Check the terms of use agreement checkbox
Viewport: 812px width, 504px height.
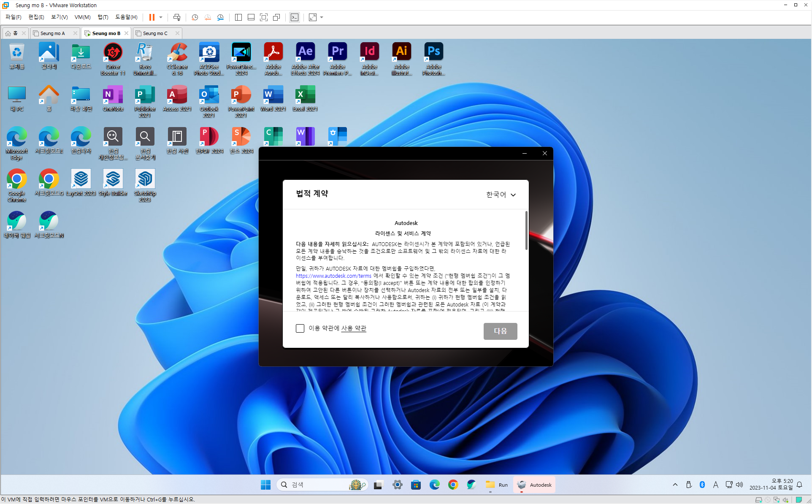click(x=300, y=328)
